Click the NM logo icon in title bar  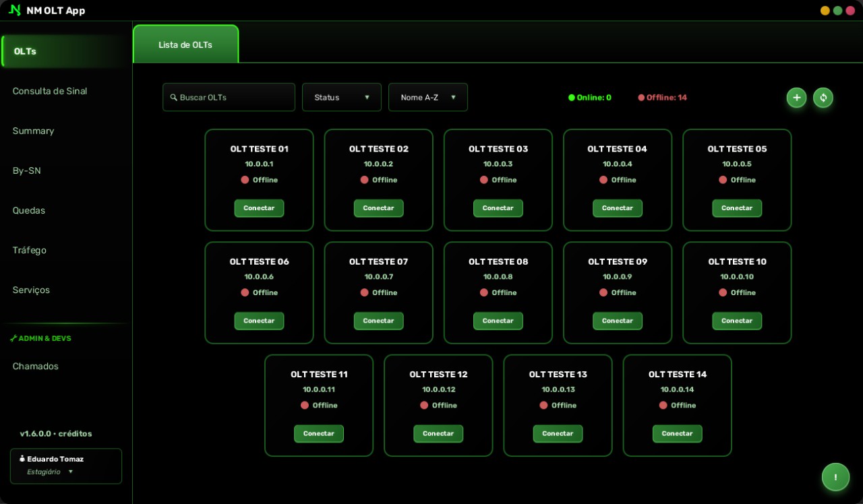tap(15, 10)
